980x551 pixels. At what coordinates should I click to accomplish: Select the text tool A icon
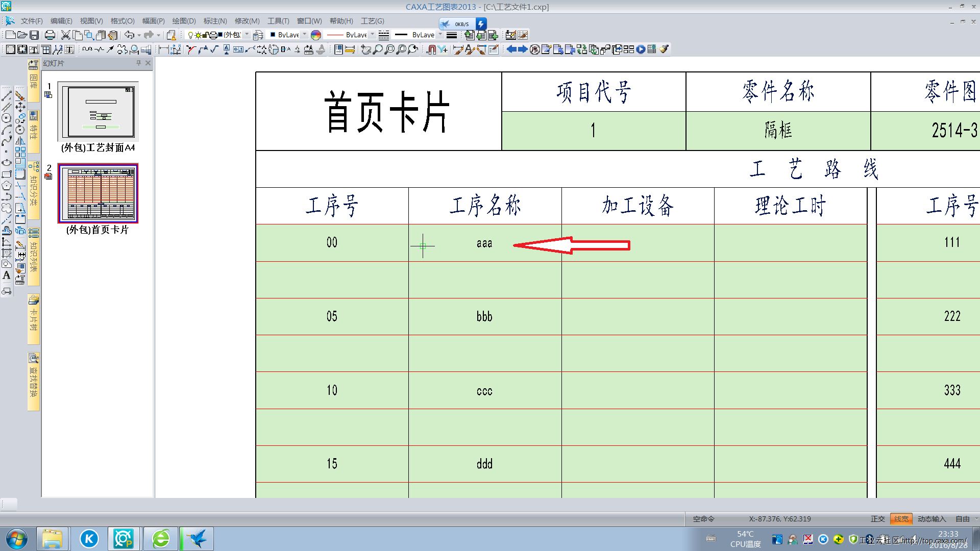pos(7,275)
